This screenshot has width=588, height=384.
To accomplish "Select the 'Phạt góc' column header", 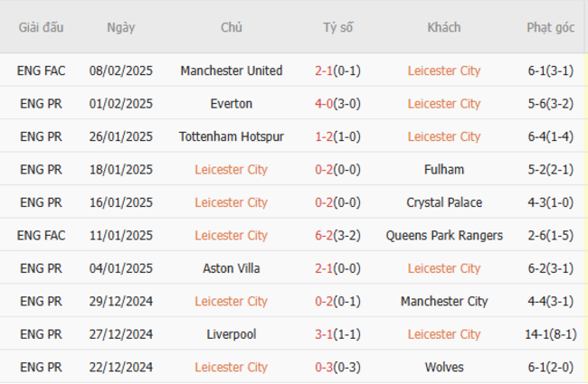I will (551, 27).
